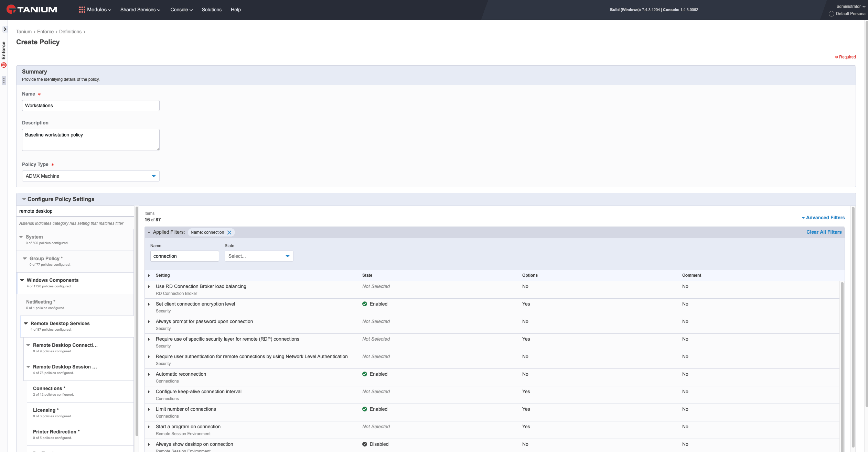Viewport: 868px width, 452px height.
Task: Open the Console menu
Action: (x=181, y=10)
